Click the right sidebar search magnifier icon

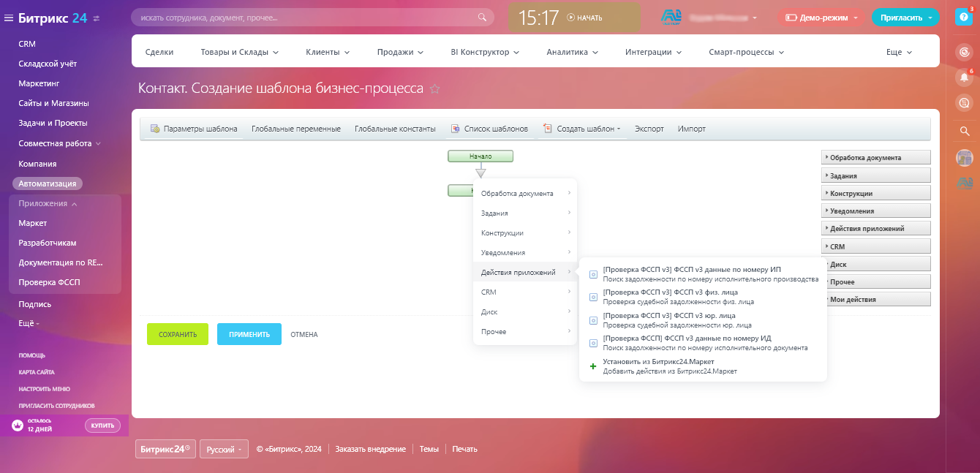coord(964,131)
